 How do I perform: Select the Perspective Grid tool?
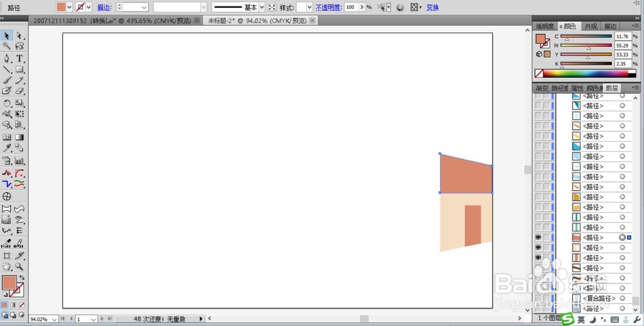point(19,124)
